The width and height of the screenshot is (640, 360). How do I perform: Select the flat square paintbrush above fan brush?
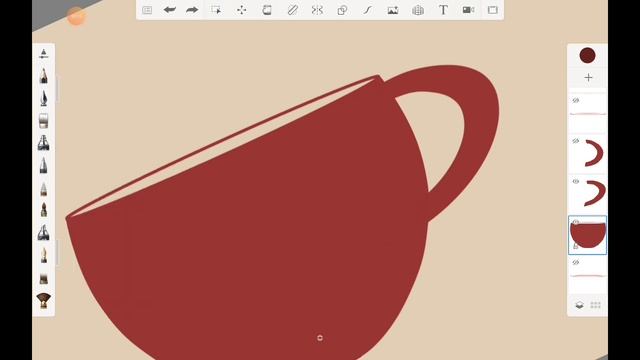(x=44, y=279)
